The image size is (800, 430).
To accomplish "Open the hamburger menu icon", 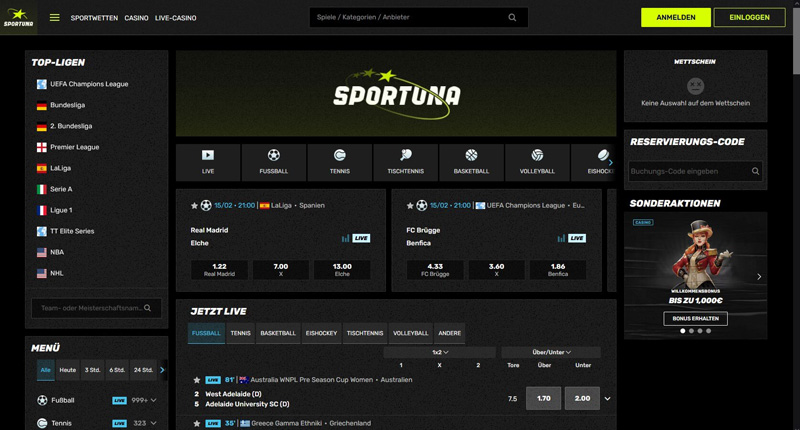I will click(x=55, y=18).
